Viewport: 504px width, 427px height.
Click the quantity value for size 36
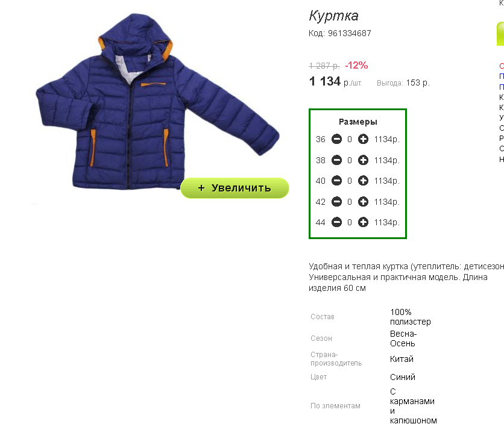coord(350,139)
